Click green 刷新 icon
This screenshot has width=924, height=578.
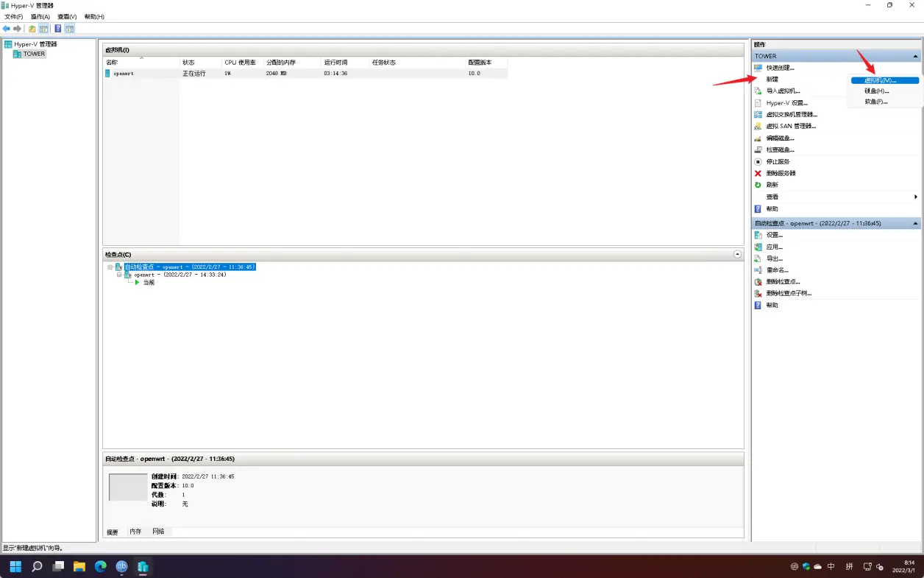[x=758, y=185]
